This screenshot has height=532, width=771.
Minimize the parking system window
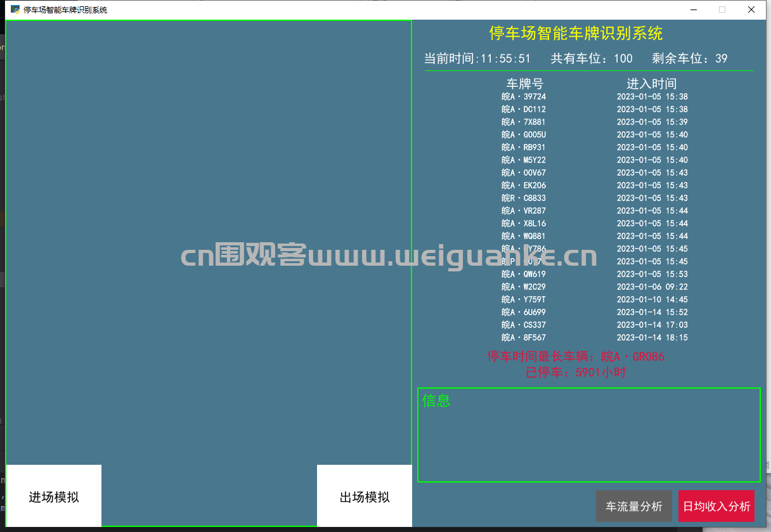[693, 10]
